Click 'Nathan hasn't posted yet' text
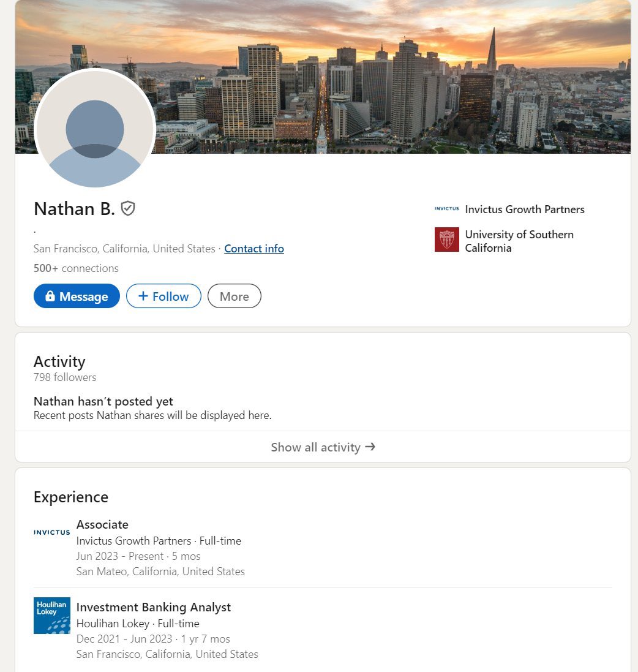638x672 pixels. 103,402
